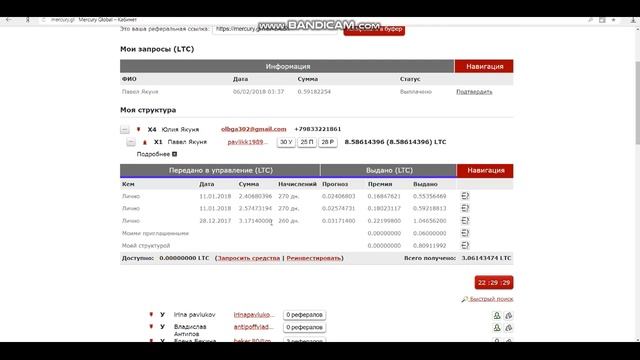
Task: Switch to Передано в управление (LTC) tab
Action: point(220,170)
